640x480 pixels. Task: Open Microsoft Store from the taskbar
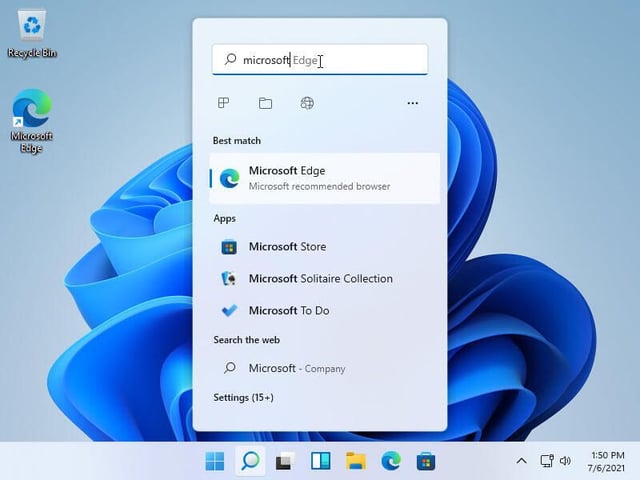426,461
